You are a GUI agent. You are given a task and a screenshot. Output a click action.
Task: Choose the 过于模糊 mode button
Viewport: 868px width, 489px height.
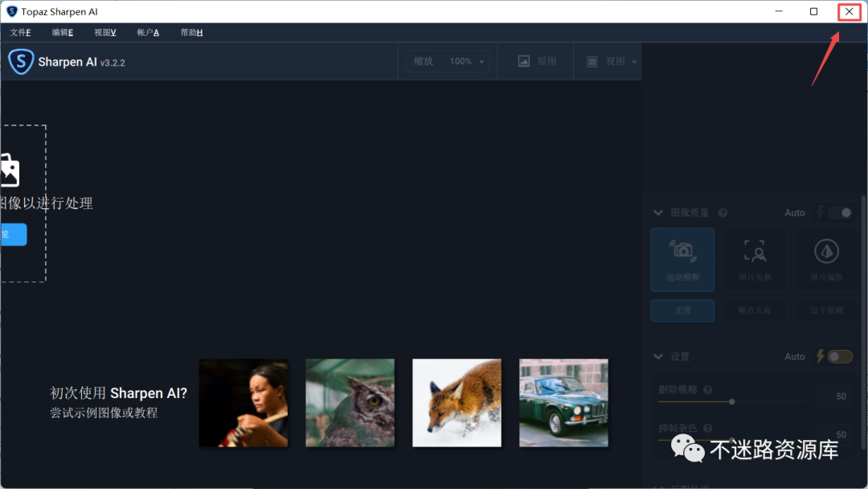[826, 310]
